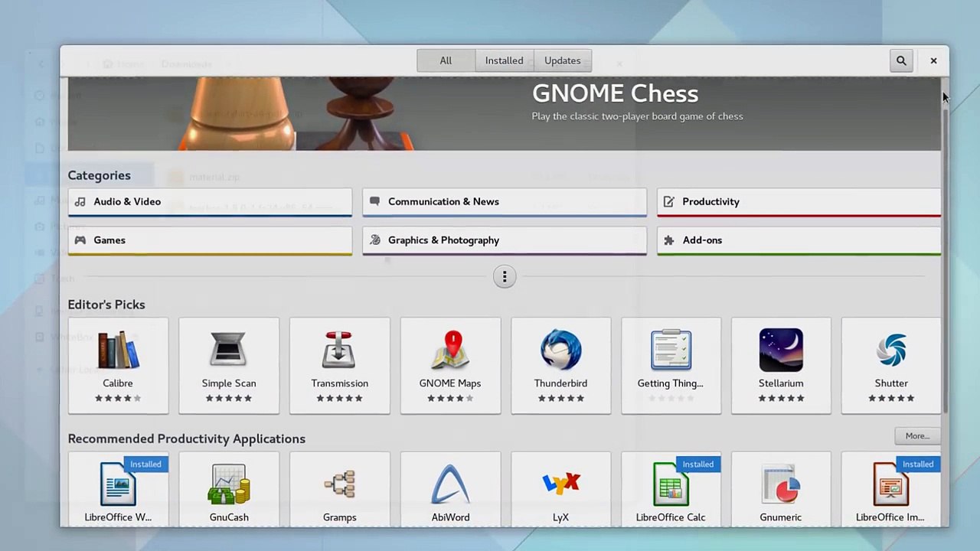Screen dimensions: 980x551
Task: Open the LibreOffice Impress icon
Action: click(x=891, y=484)
